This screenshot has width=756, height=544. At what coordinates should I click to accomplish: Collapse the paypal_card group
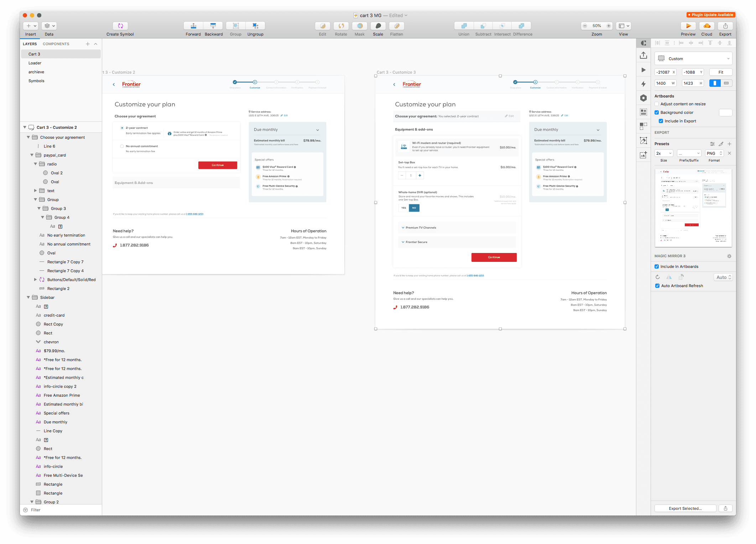tap(32, 155)
